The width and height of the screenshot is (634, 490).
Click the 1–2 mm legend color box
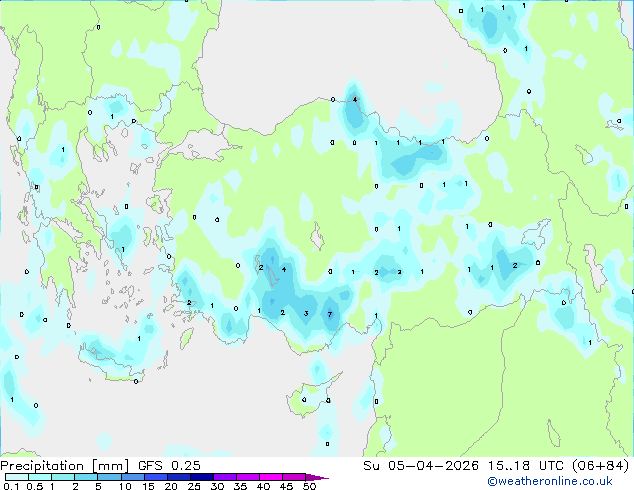click(63, 477)
